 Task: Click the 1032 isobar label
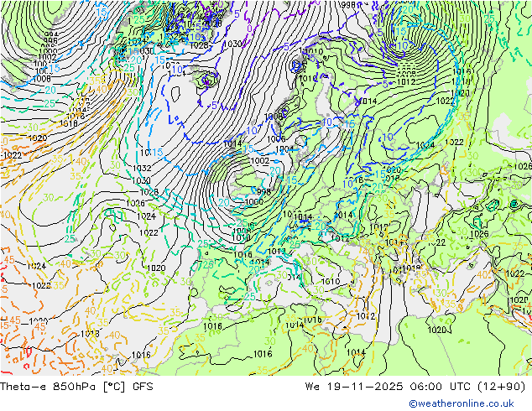pos(142,169)
